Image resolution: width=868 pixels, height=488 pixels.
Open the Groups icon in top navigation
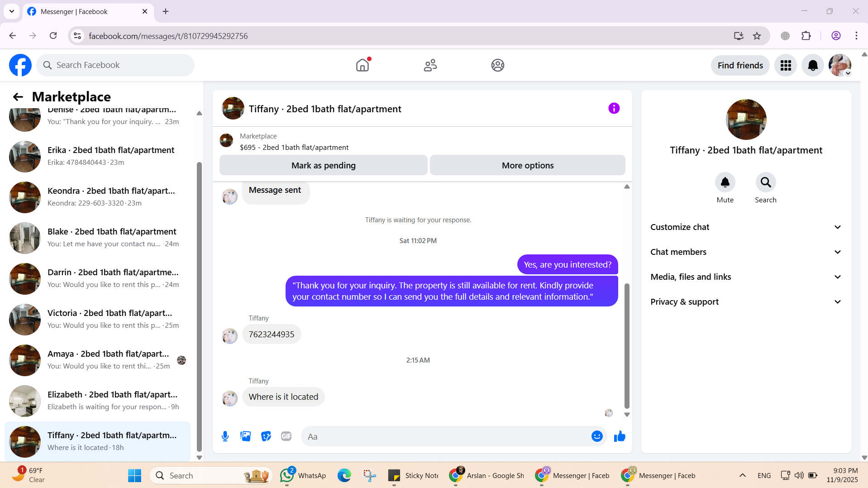[x=498, y=65]
